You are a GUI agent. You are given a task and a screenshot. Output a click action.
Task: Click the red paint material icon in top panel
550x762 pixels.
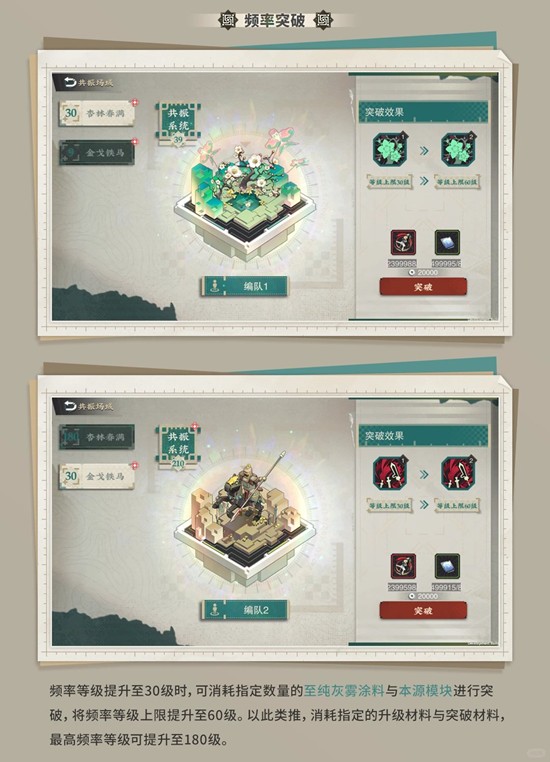tap(403, 242)
